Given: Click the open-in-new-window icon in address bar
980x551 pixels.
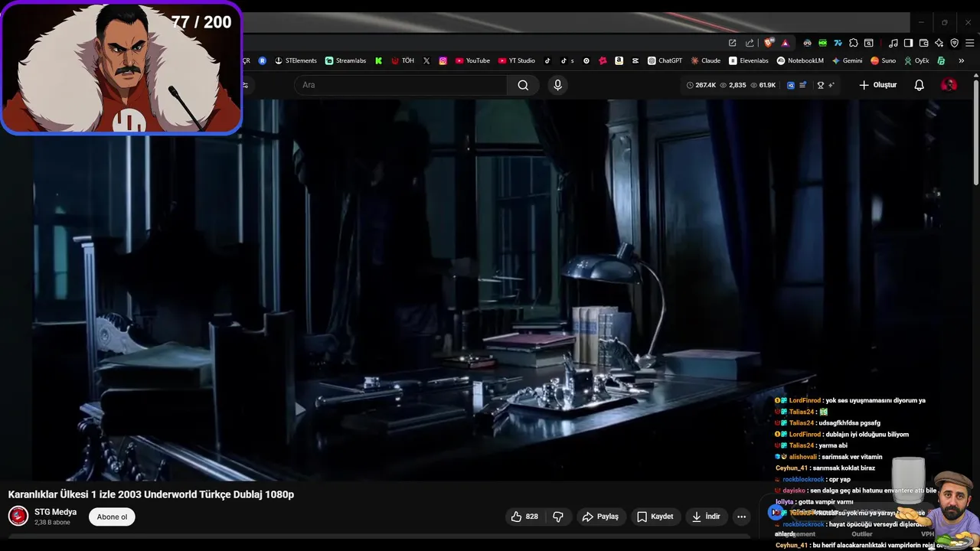Looking at the screenshot, I should tap(732, 43).
